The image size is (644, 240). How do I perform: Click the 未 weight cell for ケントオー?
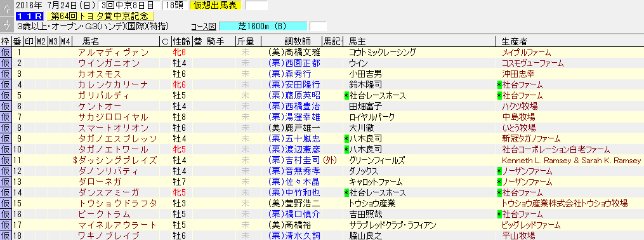tap(245, 107)
